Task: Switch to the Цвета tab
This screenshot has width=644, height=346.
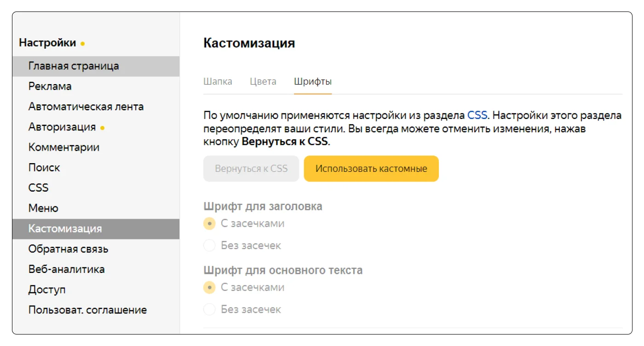Action: click(x=263, y=82)
